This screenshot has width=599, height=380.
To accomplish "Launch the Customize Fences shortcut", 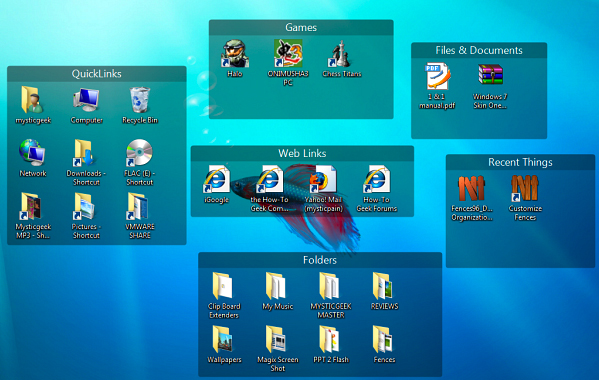I will (x=525, y=188).
